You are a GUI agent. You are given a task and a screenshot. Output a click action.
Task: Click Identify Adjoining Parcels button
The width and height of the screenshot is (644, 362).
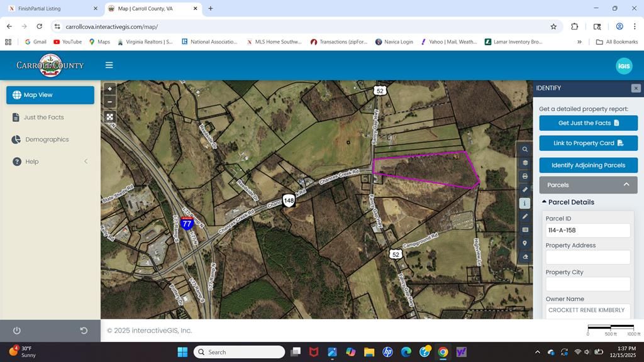587,165
